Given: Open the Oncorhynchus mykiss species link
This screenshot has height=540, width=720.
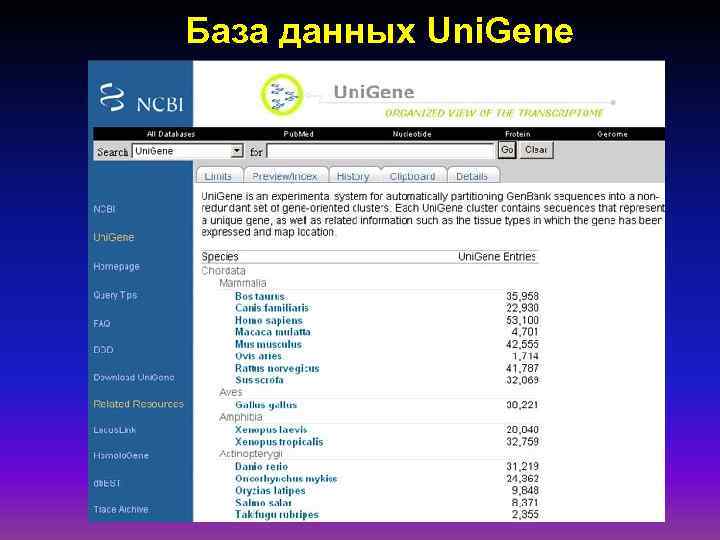Looking at the screenshot, I should coord(286,478).
